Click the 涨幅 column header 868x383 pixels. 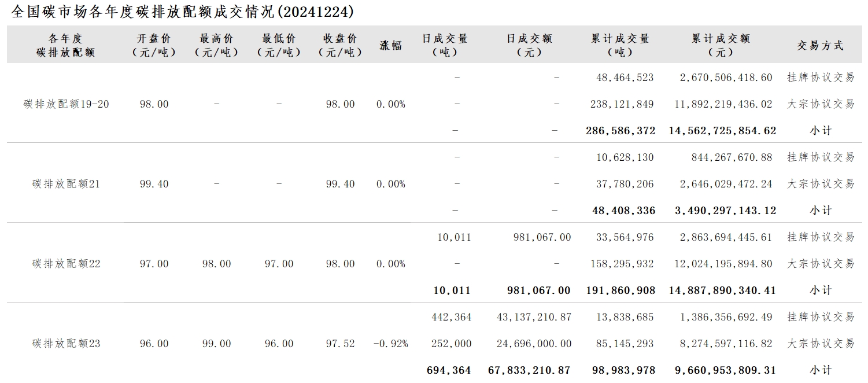390,46
